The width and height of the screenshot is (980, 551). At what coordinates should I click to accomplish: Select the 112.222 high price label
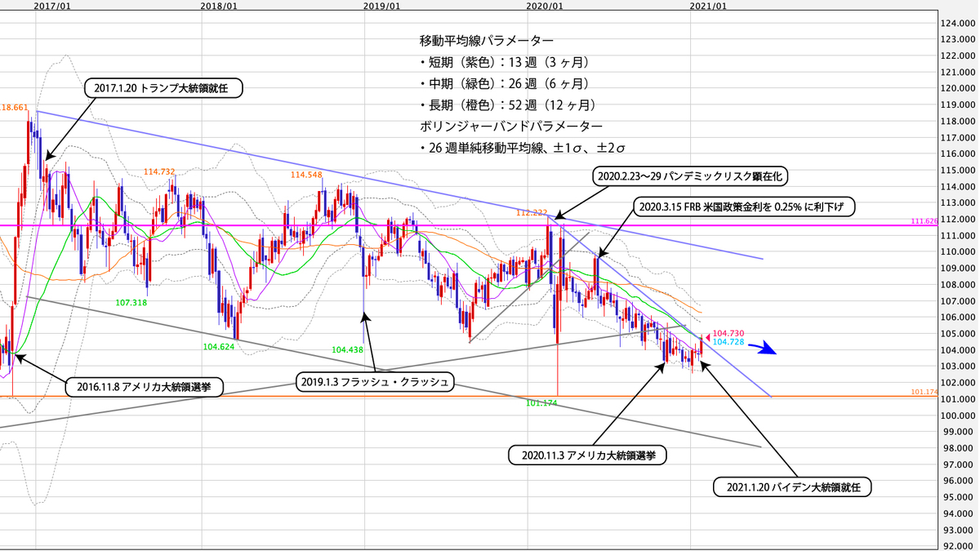coord(532,211)
